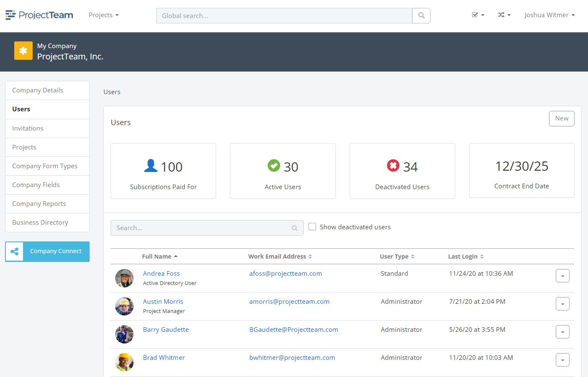Click the Active Users stat card
This screenshot has width=588, height=377.
click(x=283, y=171)
